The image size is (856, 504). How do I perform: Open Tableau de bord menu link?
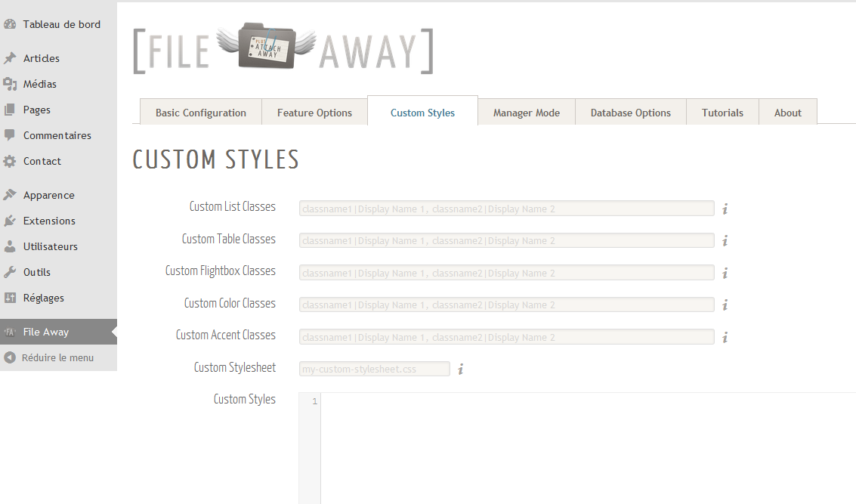coord(62,24)
